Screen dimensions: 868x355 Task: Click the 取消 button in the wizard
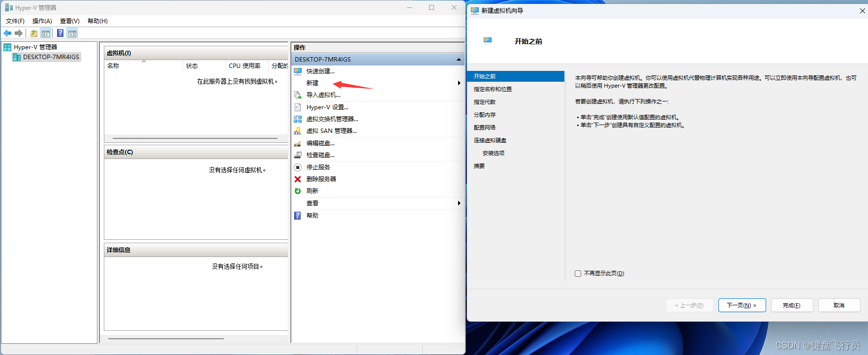pyautogui.click(x=839, y=305)
